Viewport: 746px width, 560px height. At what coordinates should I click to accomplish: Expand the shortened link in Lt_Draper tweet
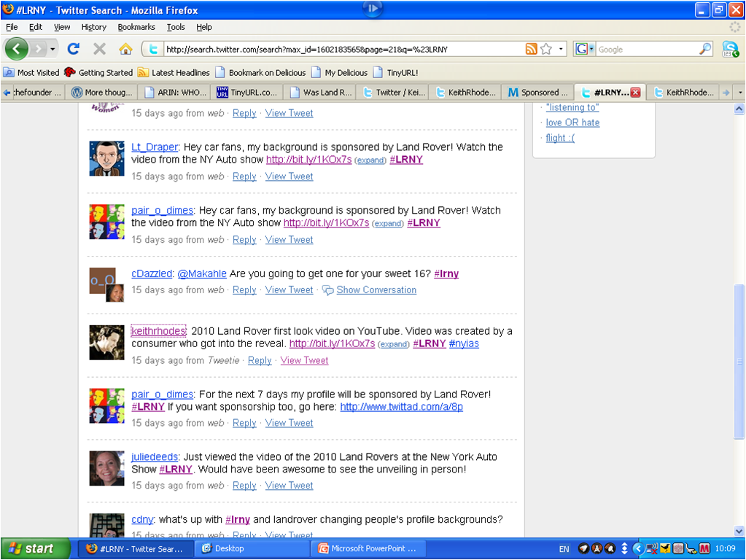coord(370,160)
